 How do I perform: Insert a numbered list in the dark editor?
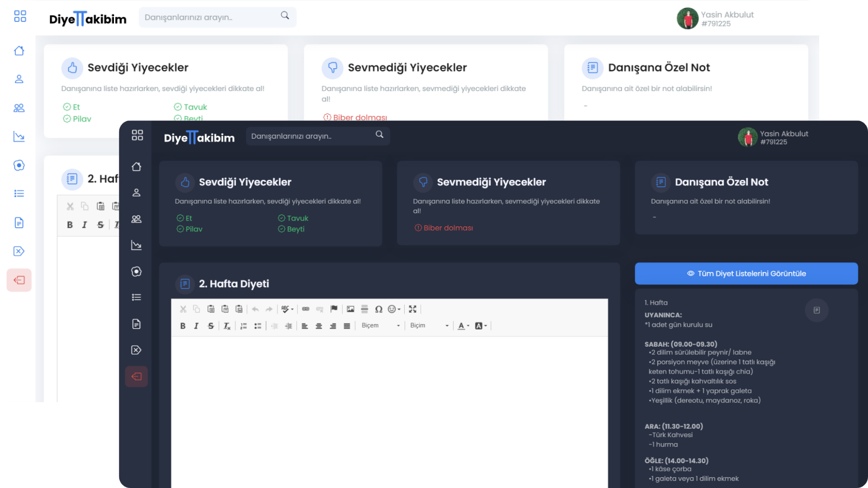point(244,326)
